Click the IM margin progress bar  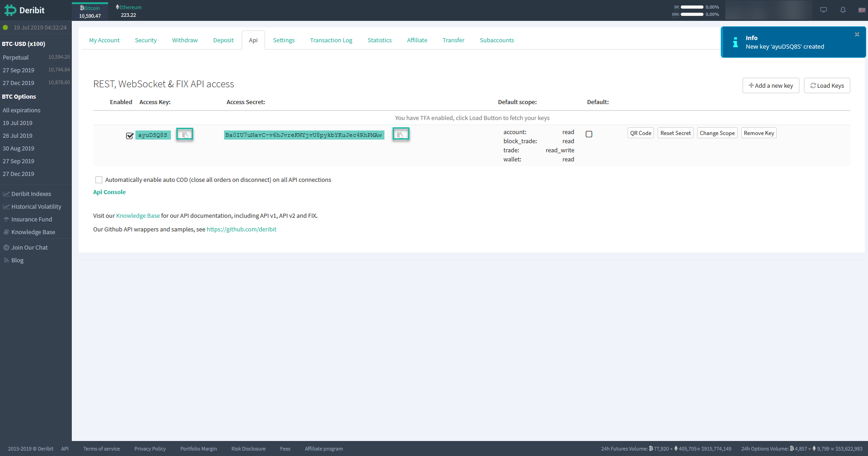pos(693,7)
